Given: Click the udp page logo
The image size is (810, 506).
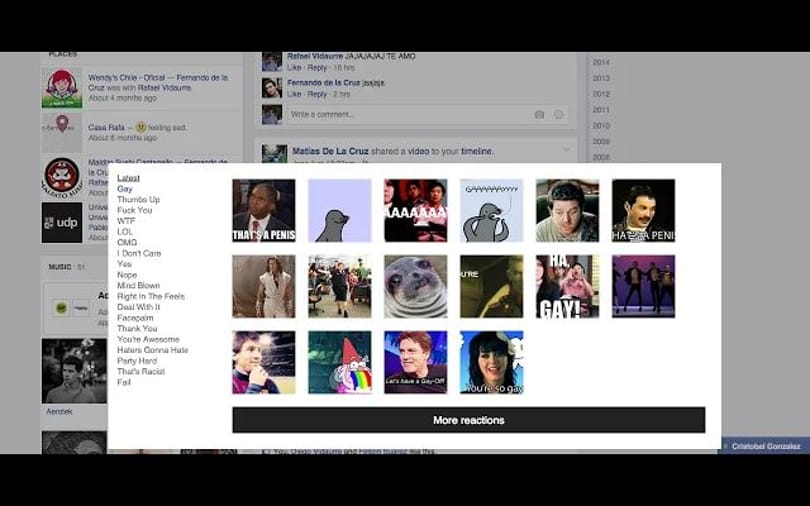Looking at the screenshot, I should coord(62,223).
